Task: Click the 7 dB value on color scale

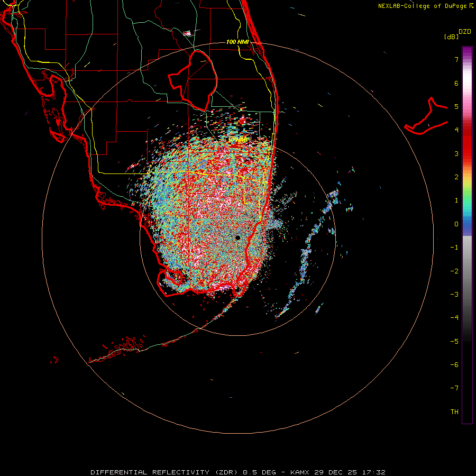Action: [456, 59]
